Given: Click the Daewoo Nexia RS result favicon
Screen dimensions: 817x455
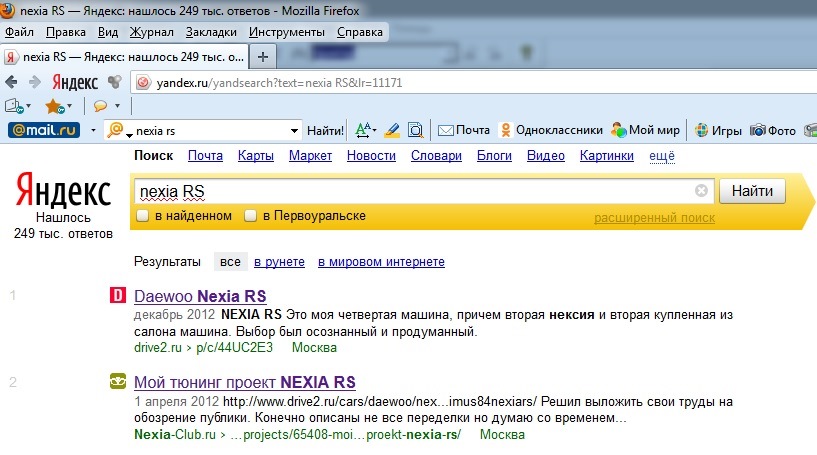Looking at the screenshot, I should pyautogui.click(x=118, y=296).
